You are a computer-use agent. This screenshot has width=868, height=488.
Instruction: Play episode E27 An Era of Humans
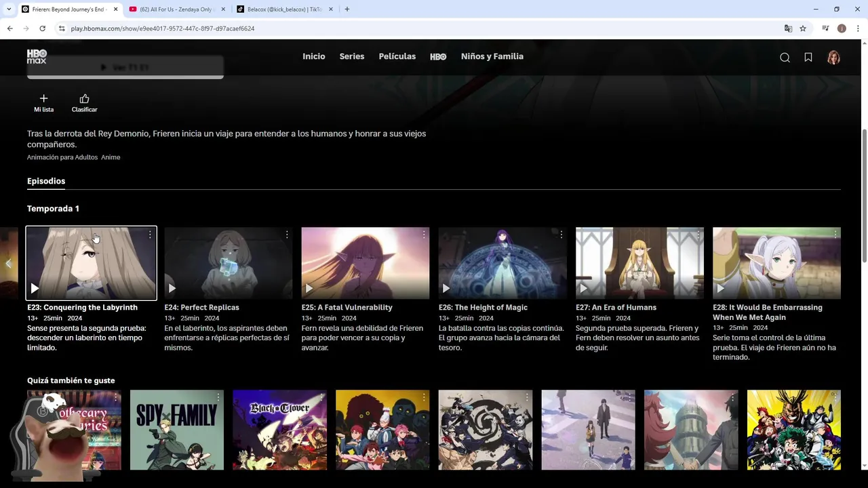(x=583, y=289)
